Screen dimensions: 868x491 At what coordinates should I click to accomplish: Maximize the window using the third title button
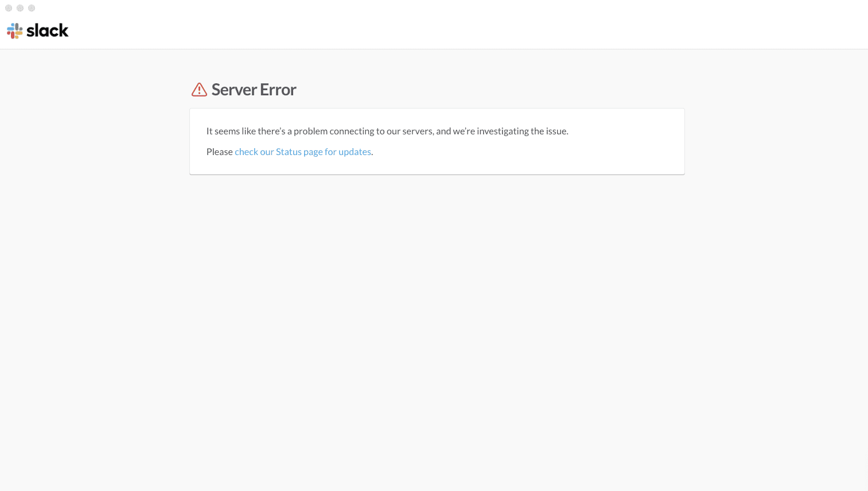point(32,8)
